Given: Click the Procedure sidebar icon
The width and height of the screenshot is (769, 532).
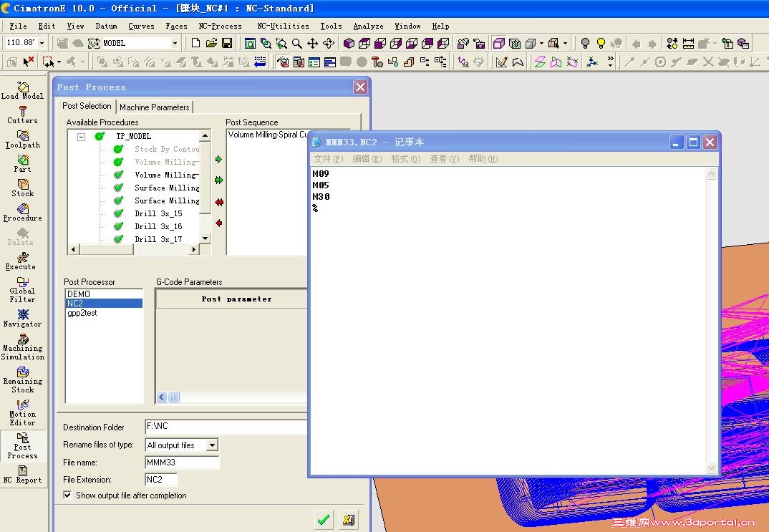Looking at the screenshot, I should (23, 213).
